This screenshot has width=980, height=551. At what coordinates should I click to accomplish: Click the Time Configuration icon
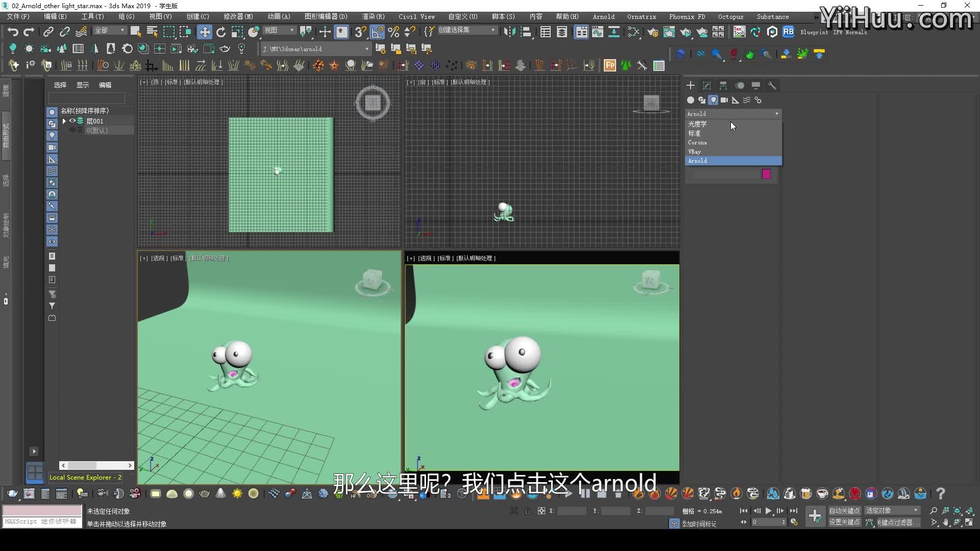(794, 522)
